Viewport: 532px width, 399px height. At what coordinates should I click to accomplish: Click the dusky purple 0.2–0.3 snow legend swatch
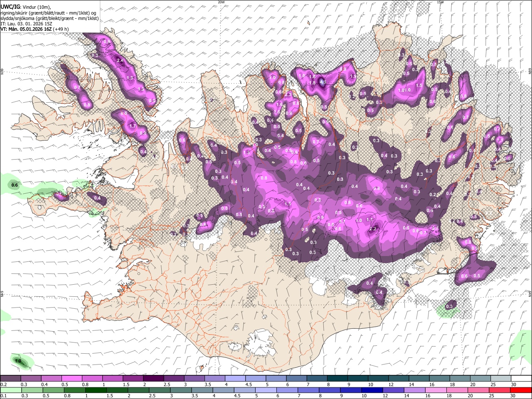10,379
